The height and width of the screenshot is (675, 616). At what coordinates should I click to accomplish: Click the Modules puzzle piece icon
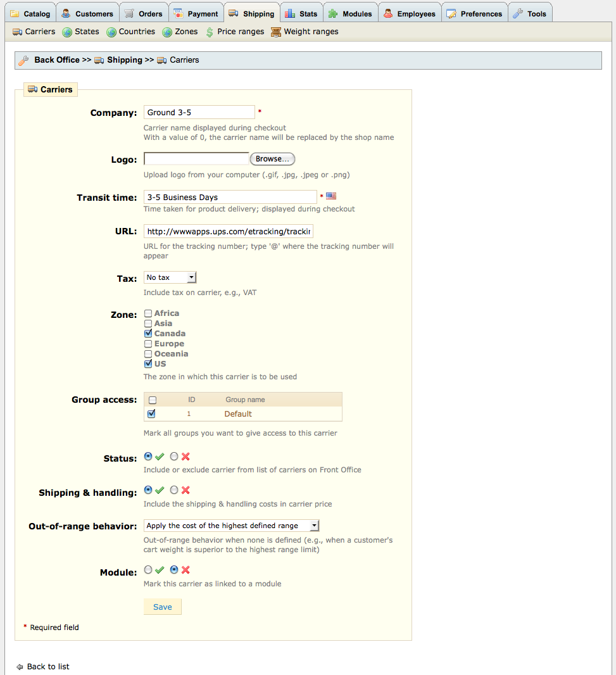click(333, 14)
